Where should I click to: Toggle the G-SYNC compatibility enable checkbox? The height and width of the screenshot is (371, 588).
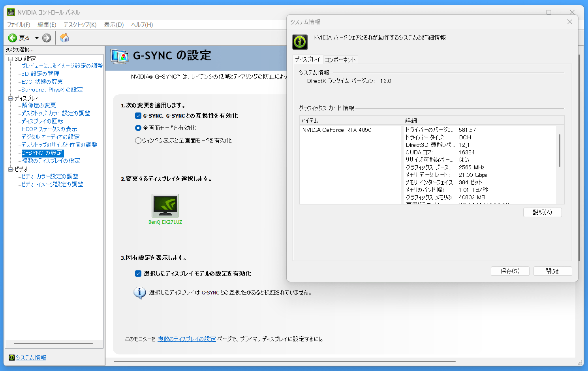tap(138, 116)
